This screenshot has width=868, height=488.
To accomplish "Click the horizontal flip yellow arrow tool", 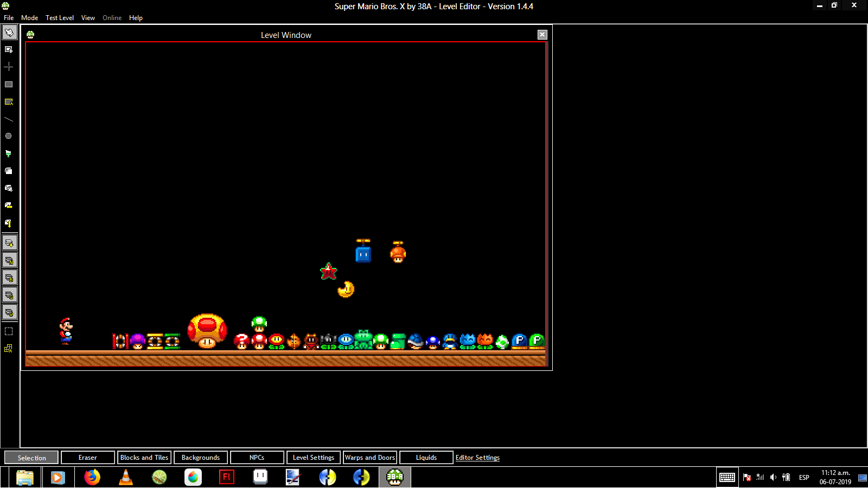I will (9, 206).
